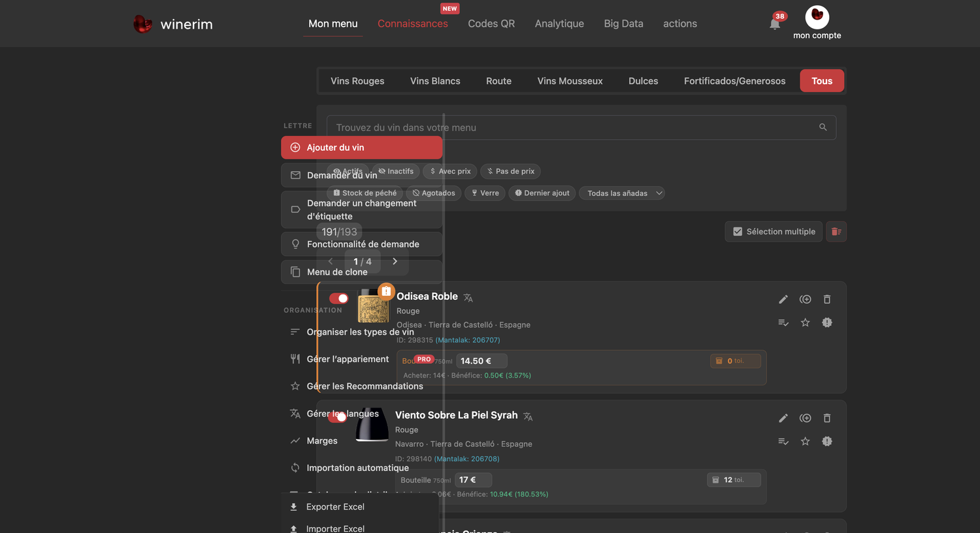980x533 pixels.
Task: Open the Todas las añadas dropdown
Action: (x=622, y=193)
